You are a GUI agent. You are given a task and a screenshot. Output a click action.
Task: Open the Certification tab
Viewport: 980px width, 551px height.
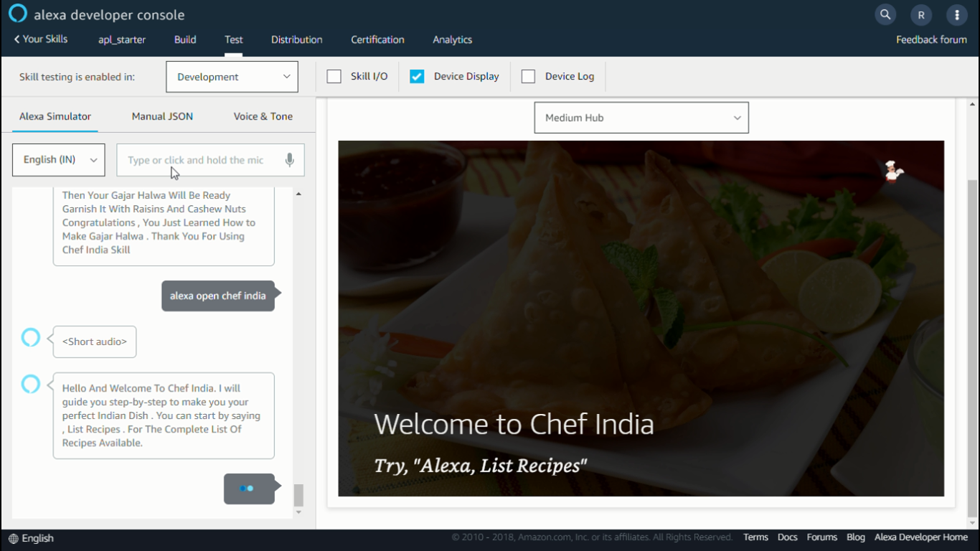[x=377, y=39]
